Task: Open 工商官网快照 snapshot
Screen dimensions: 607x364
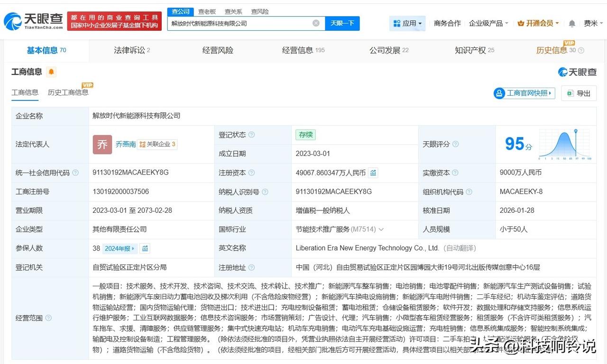Action: point(524,93)
